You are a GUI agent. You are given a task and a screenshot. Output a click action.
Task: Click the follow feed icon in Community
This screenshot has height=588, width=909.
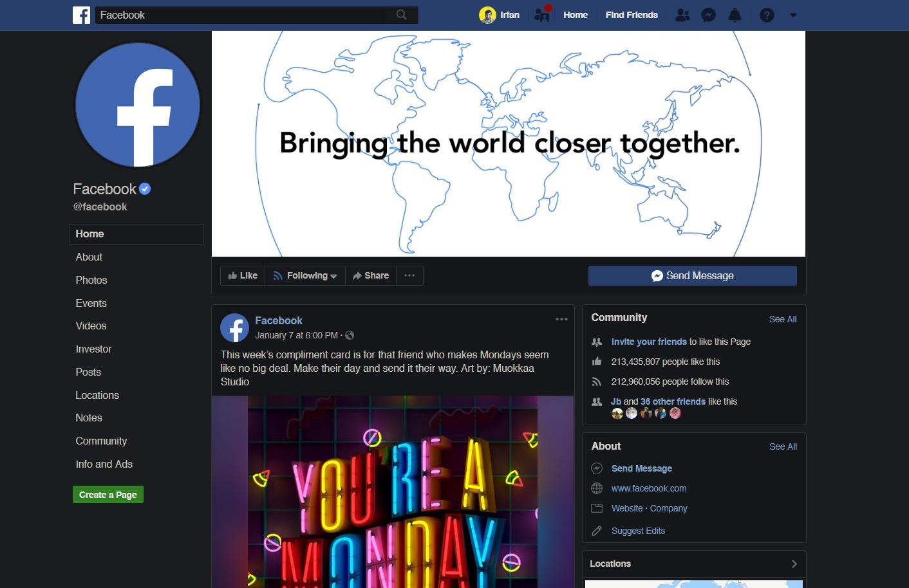tap(597, 381)
